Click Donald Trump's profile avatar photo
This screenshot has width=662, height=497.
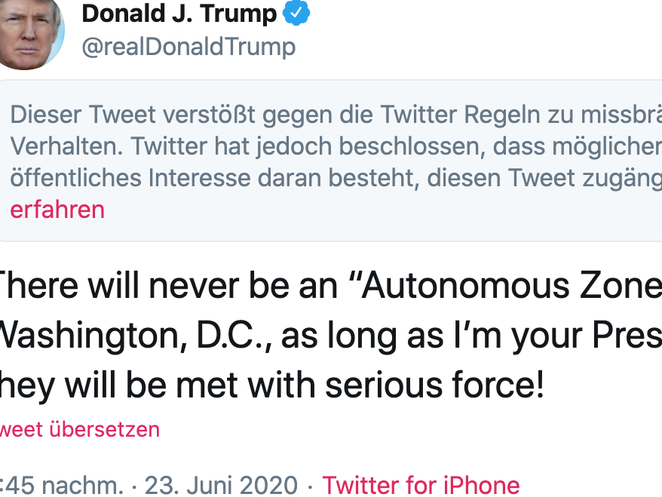31,30
